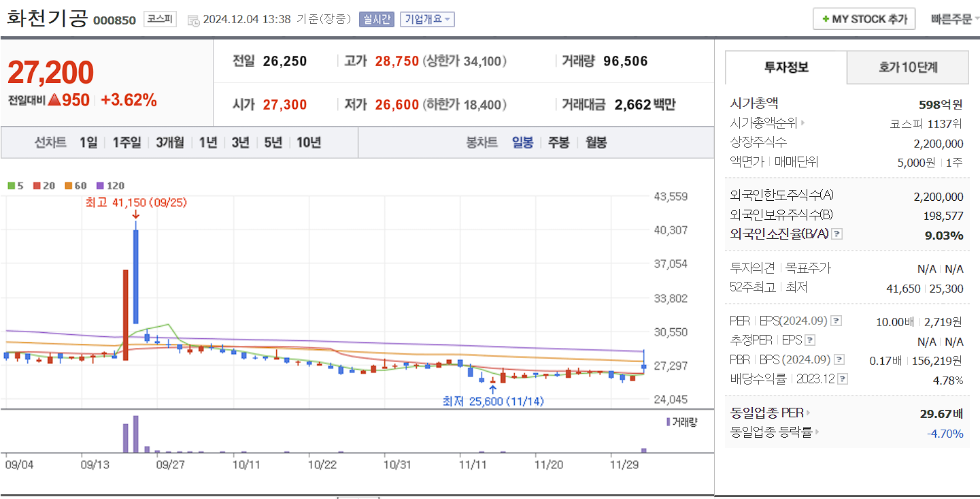Image resolution: width=980 pixels, height=499 pixels.
Task: Click the 최고 41,150 (09/25) chart marker
Action: coord(136,202)
